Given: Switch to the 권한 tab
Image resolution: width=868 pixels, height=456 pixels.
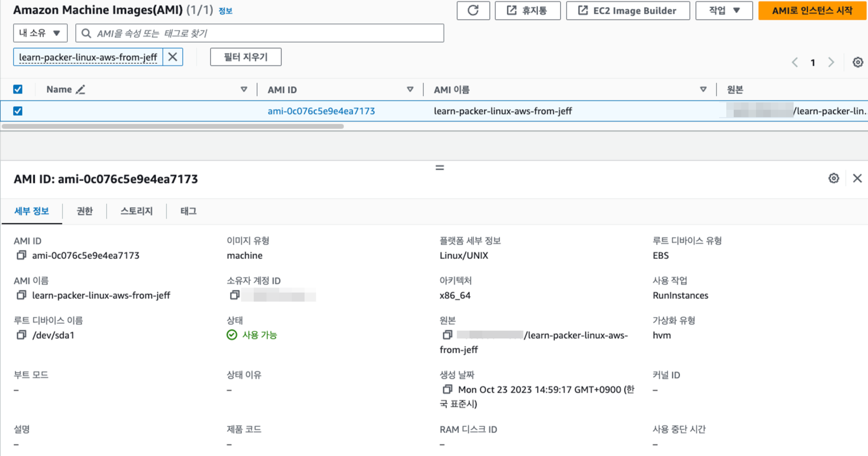Looking at the screenshot, I should (84, 211).
